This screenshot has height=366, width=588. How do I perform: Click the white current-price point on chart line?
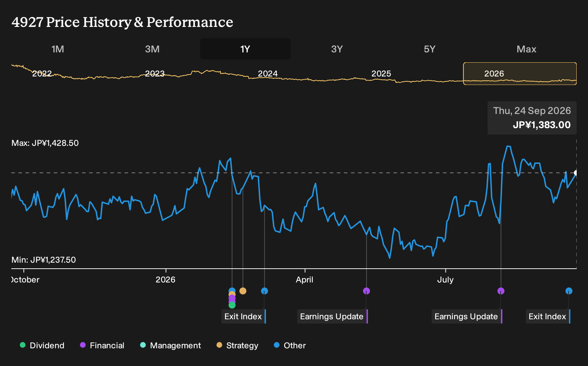(576, 173)
